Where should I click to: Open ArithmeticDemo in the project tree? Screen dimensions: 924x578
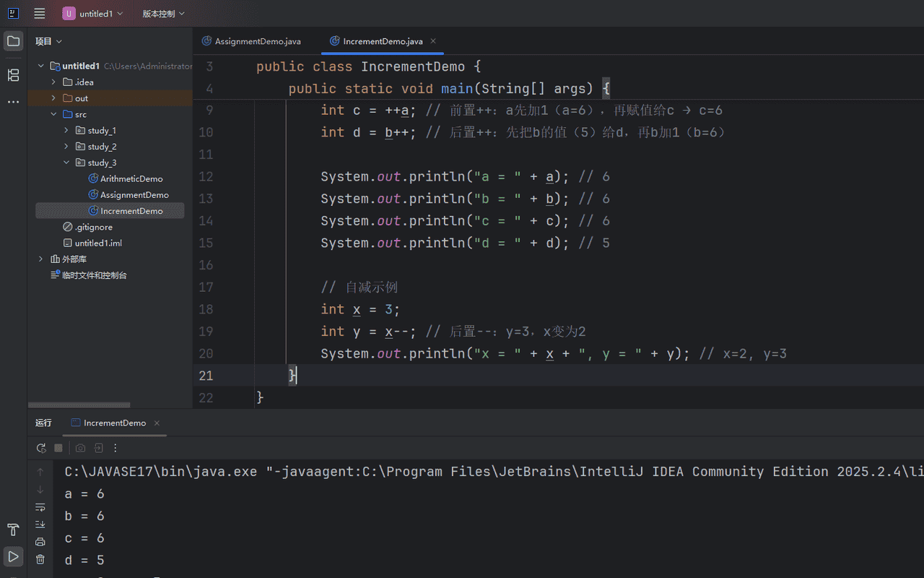pos(131,178)
